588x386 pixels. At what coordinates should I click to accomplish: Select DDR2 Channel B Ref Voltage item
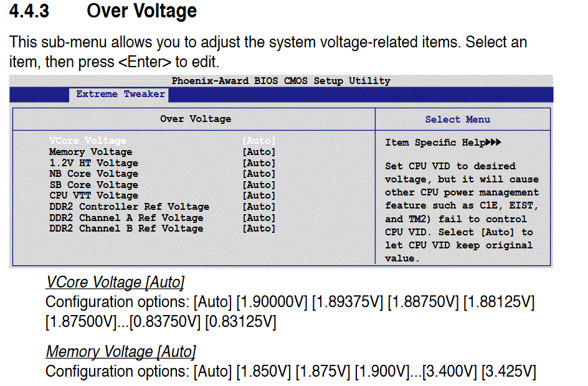(x=126, y=228)
